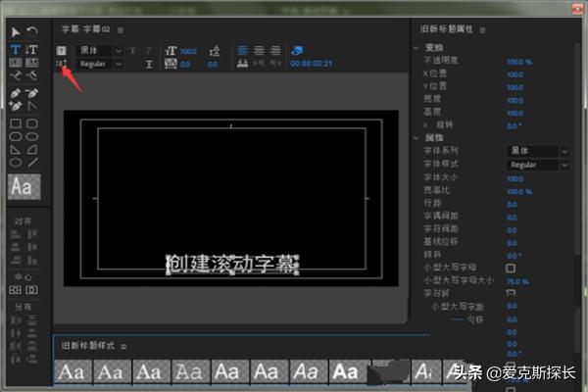Toggle Bold text style button
588x392 pixels.
132,51
